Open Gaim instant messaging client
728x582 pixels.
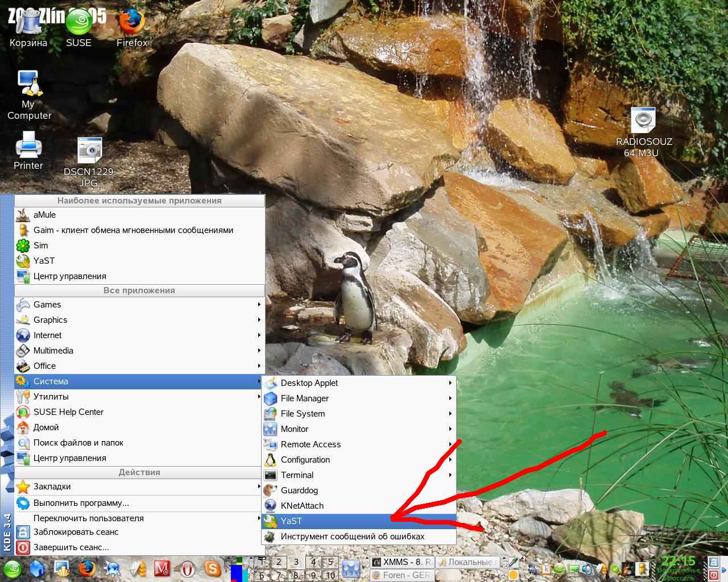click(139, 230)
